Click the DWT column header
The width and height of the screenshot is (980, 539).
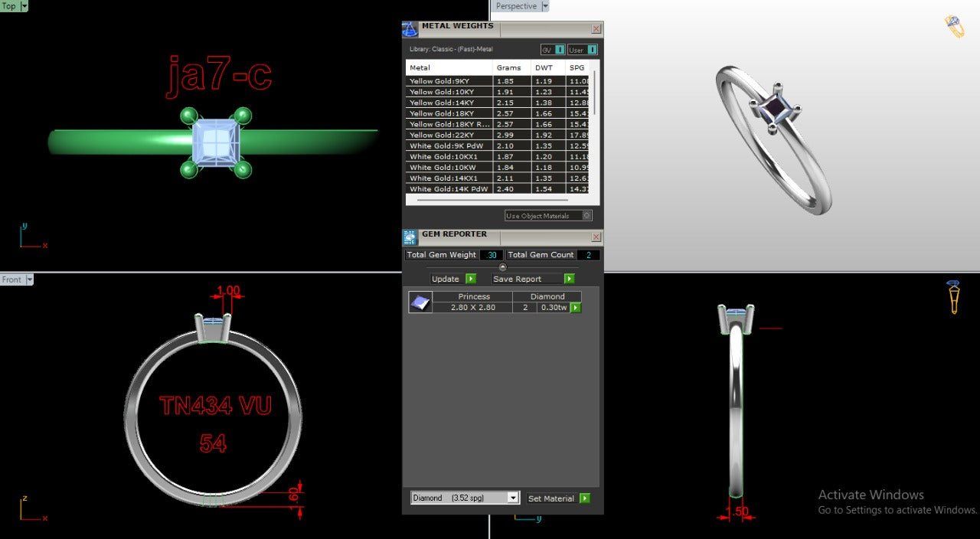[548, 67]
